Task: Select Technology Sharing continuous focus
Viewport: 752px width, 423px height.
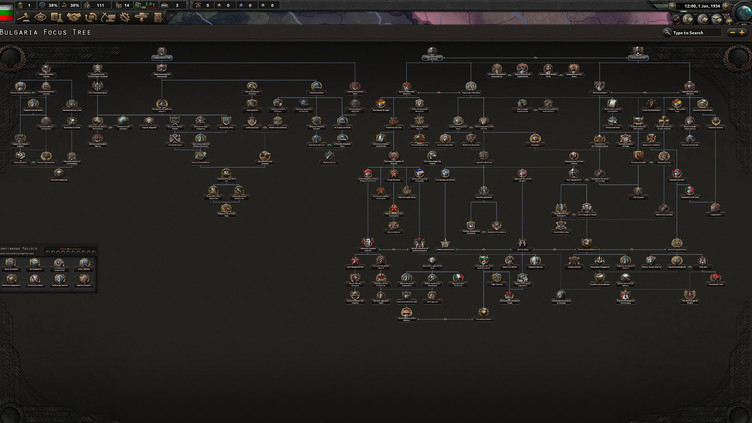Action: (x=60, y=280)
